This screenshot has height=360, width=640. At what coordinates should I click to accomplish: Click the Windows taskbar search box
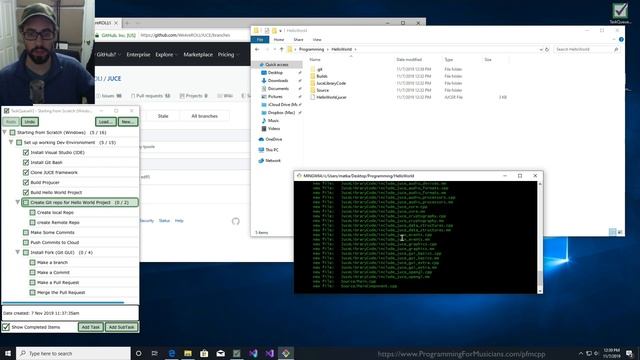pos(73,353)
